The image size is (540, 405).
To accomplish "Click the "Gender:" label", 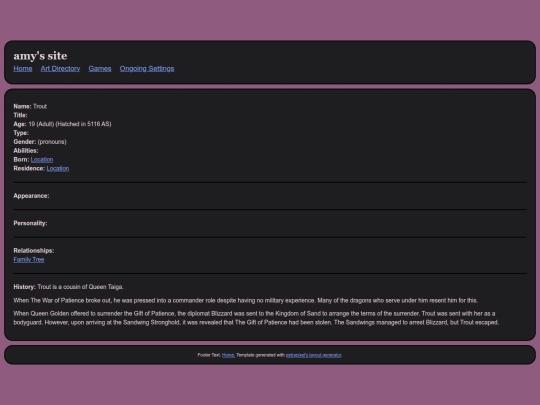I will (25, 142).
